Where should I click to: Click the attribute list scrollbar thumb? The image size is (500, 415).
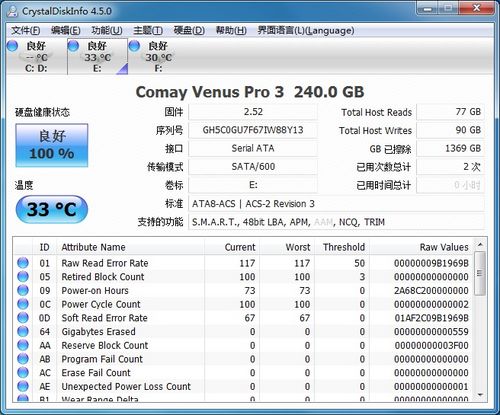[x=480, y=273]
